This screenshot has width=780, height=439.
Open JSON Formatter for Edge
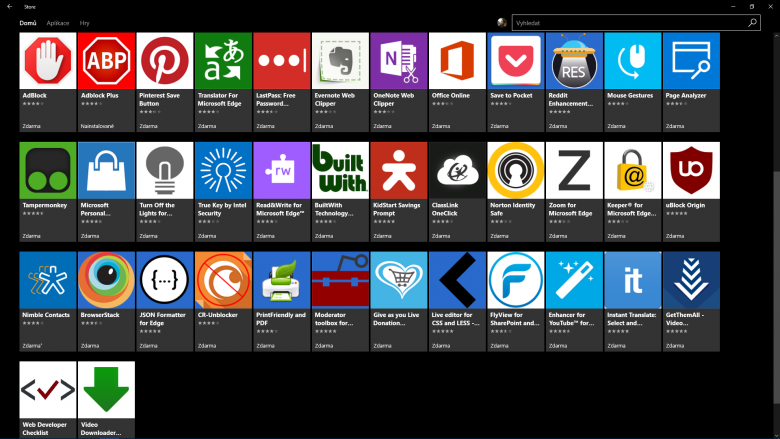point(165,302)
